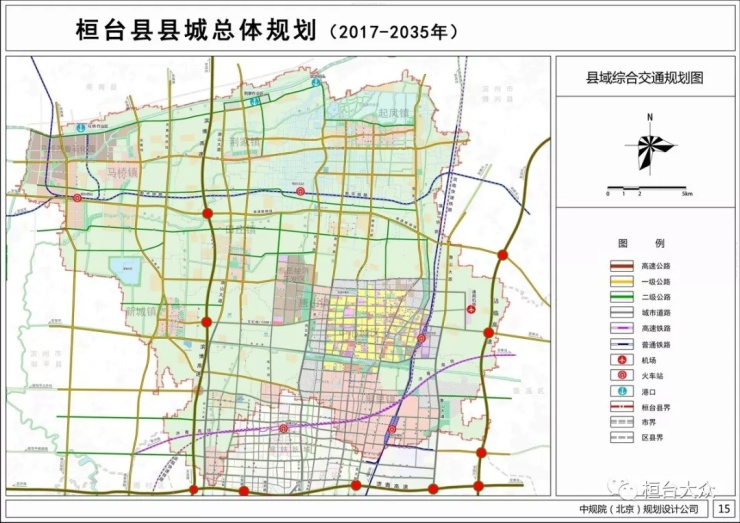Image resolution: width=740 pixels, height=523 pixels.
Task: Click the year range (2017-2035年) text
Action: click(x=393, y=32)
